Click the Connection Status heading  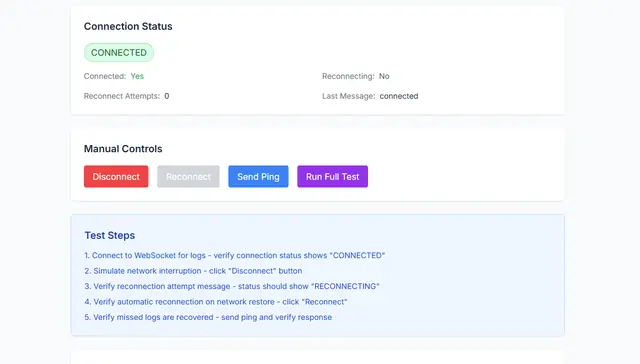pos(128,26)
